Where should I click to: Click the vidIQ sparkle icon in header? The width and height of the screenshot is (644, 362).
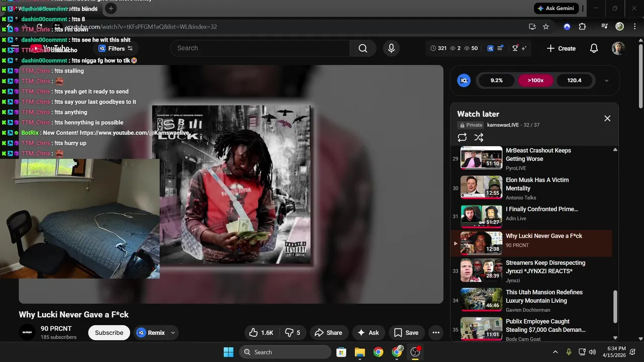pos(524,48)
